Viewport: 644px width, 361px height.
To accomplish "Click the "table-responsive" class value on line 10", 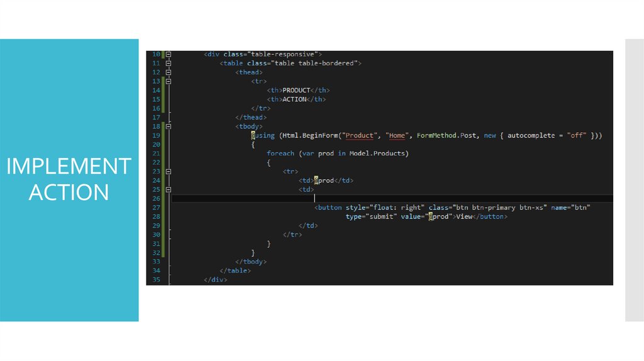I will pos(282,54).
